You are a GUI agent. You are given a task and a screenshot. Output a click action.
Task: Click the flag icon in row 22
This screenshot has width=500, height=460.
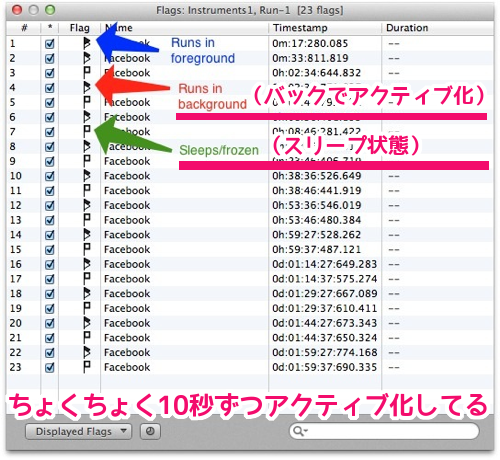point(87,352)
